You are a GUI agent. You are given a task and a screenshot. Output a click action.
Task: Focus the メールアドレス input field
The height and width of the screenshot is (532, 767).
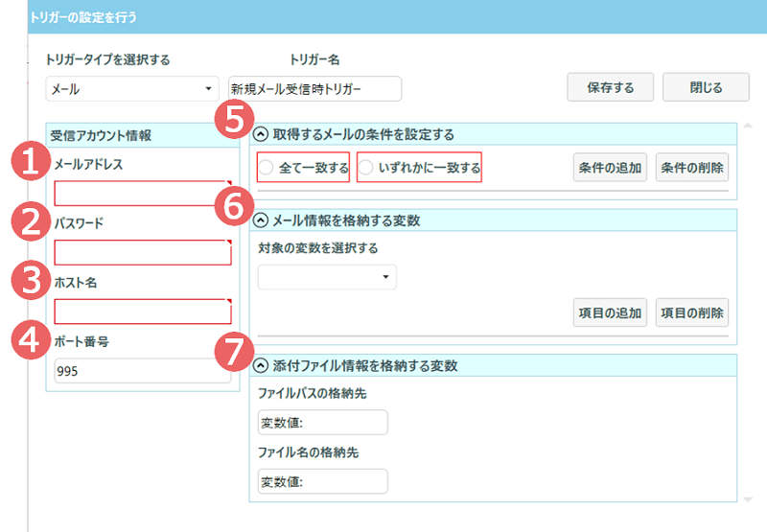(x=142, y=193)
